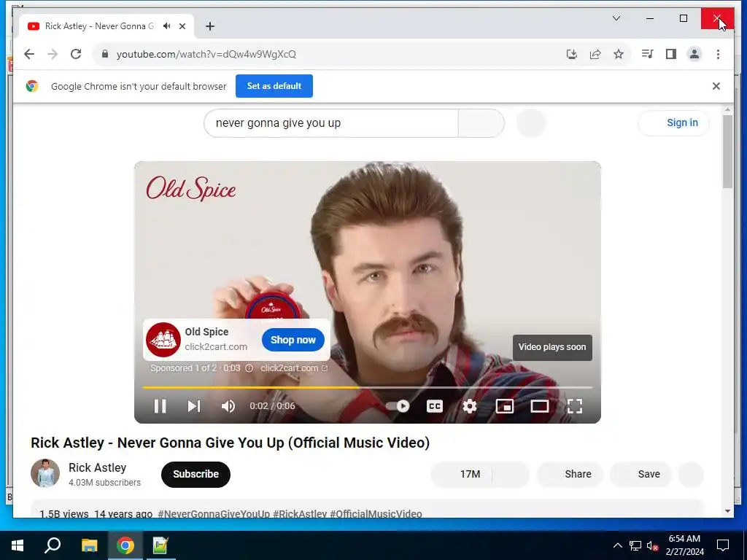Switch to theater mode
The image size is (747, 560).
(540, 406)
